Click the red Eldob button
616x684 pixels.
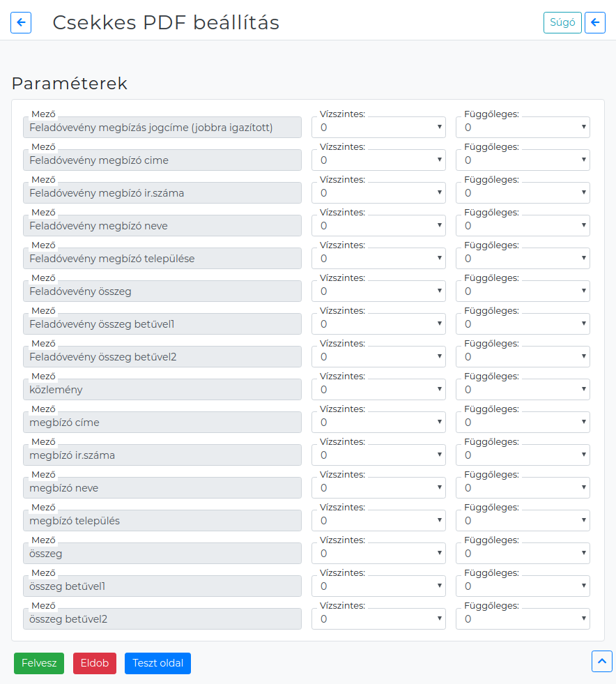click(x=95, y=663)
